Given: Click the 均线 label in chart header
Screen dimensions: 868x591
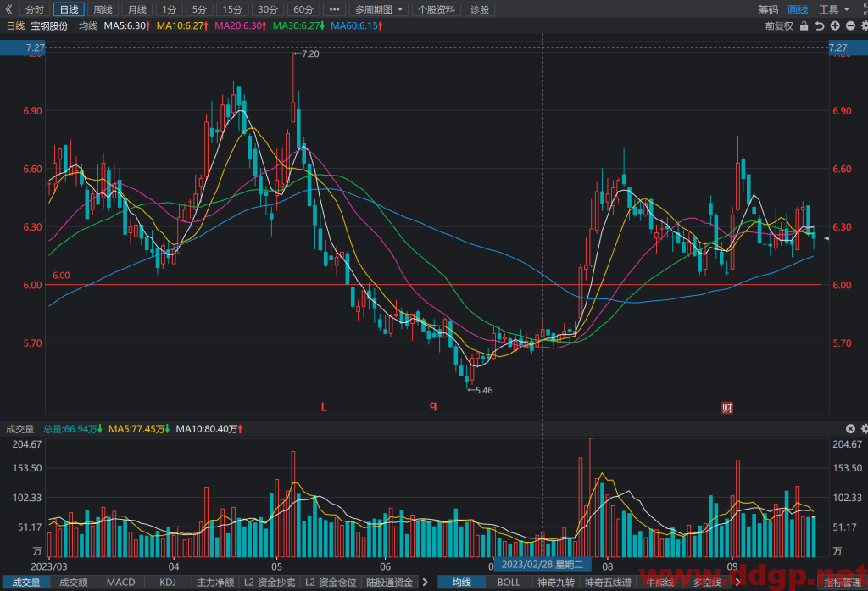Looking at the screenshot, I should click(x=88, y=26).
